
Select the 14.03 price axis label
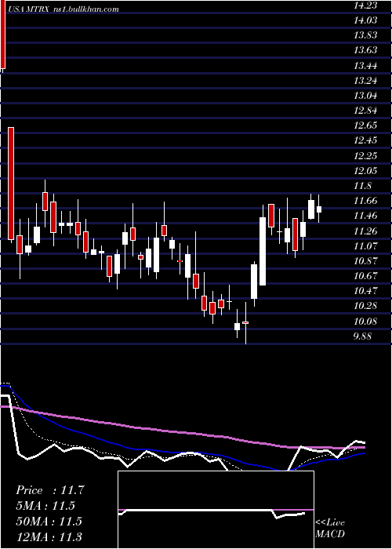tap(365, 20)
